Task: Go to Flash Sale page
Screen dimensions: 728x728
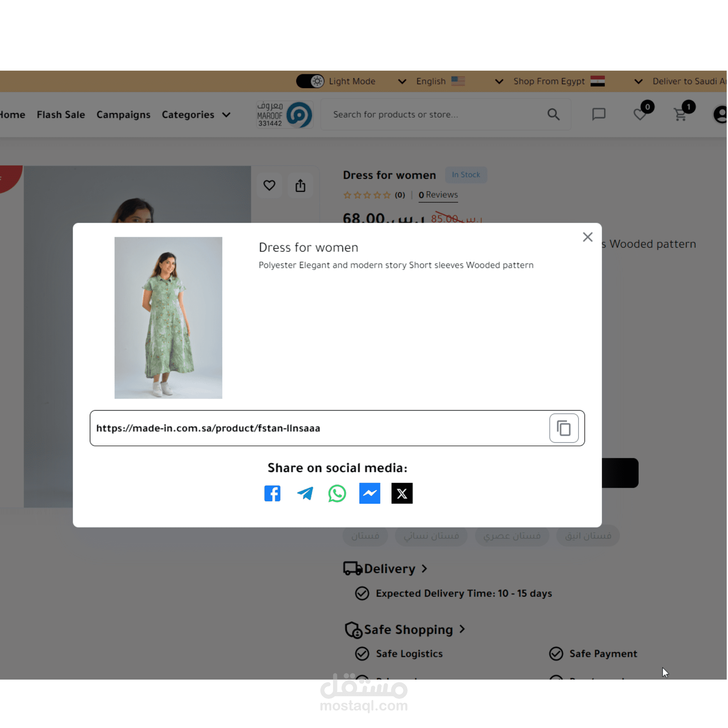Action: coord(61,115)
